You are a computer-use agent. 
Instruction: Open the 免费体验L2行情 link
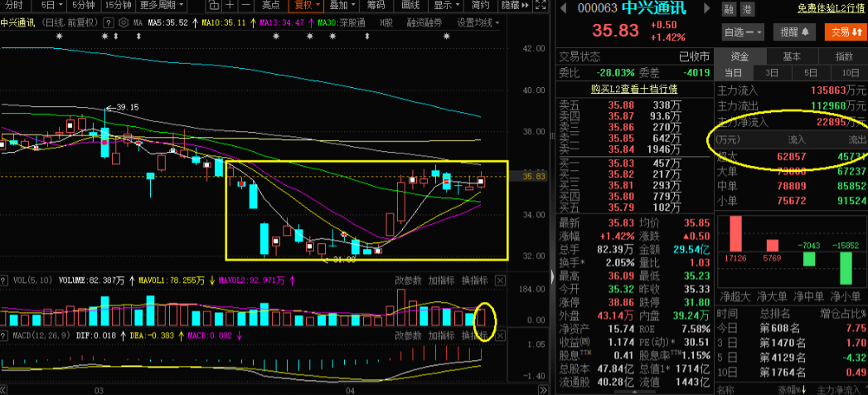[x=832, y=9]
